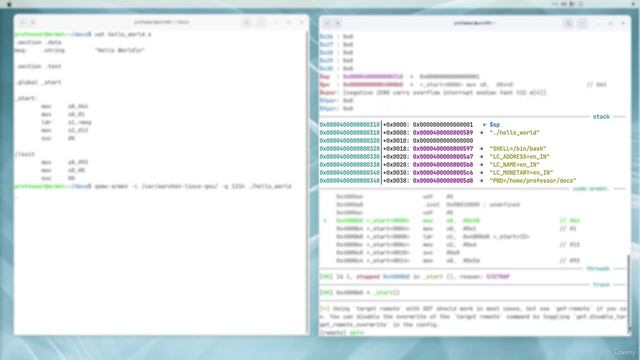Open search in right gdb terminal window
640x360 pixels.
pyautogui.click(x=568, y=23)
